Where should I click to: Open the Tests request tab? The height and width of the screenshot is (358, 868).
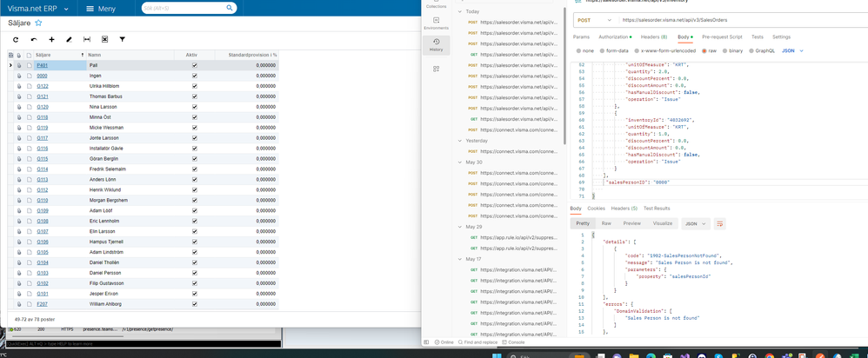point(758,36)
